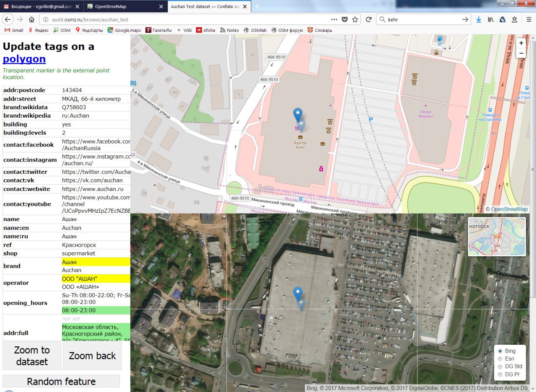The width and height of the screenshot is (536, 392).
Task: Focus the search box containing kehr
Action: click(423, 19)
